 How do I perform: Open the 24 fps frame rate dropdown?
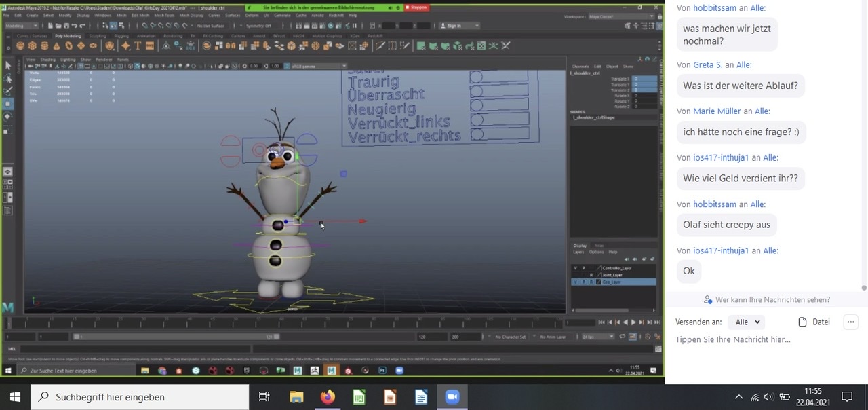[x=598, y=337]
